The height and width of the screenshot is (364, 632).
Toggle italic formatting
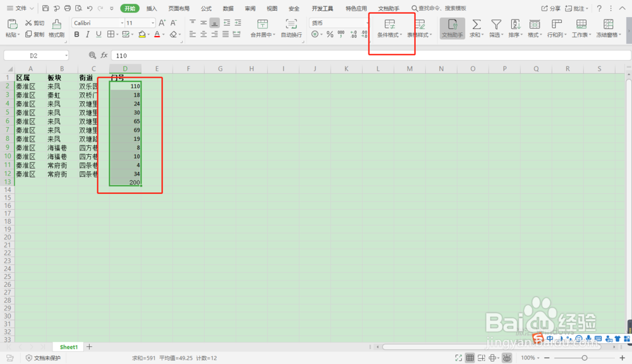(87, 34)
